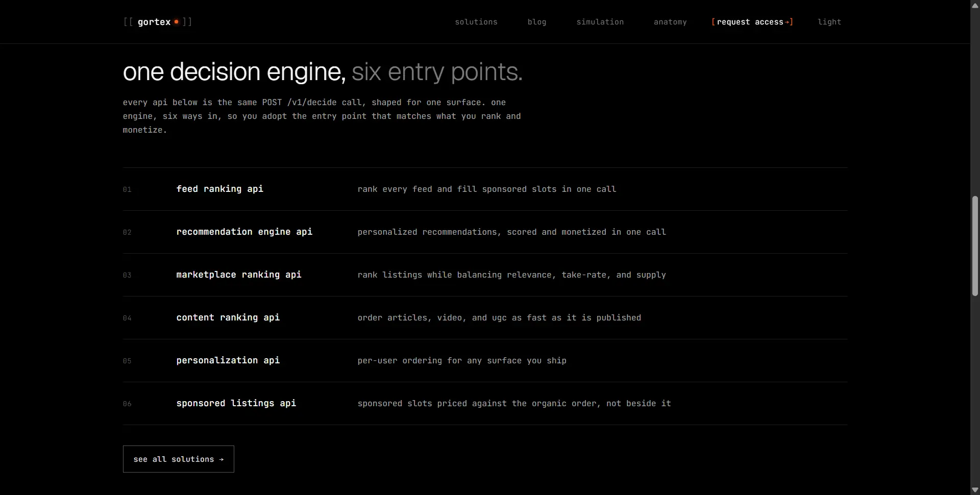Viewport: 980px width, 495px height.
Task: Click the 'every api below' intro paragraph
Action: (x=322, y=116)
